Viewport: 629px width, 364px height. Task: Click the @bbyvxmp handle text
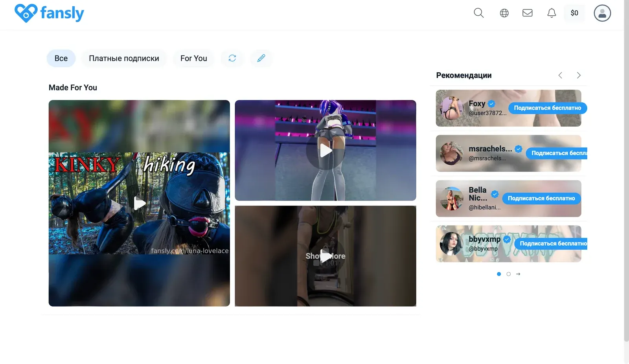pyautogui.click(x=483, y=249)
